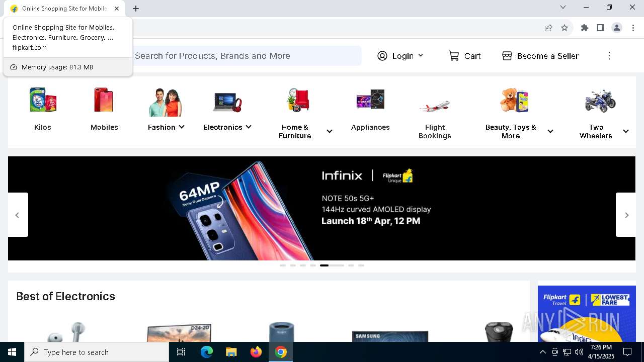
Task: Open the D24-20 monitor product thumbnail
Action: (179, 333)
